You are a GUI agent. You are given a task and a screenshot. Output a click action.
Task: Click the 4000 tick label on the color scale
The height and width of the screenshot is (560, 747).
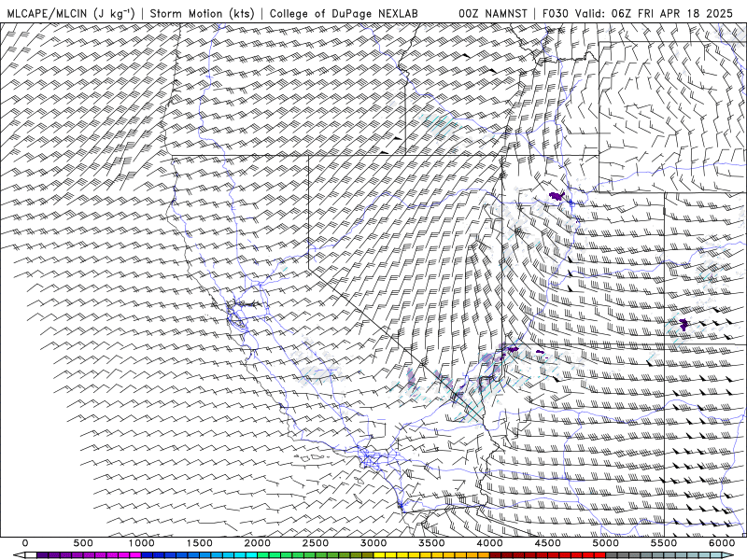pyautogui.click(x=490, y=543)
